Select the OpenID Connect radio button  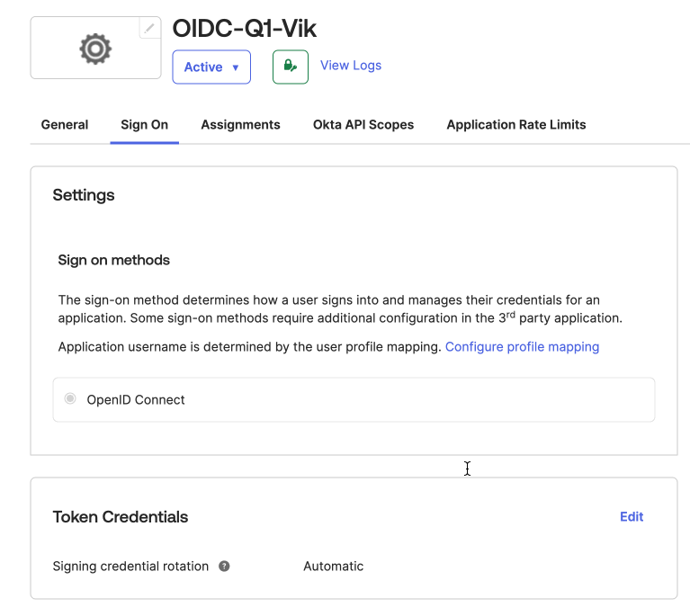(x=70, y=399)
